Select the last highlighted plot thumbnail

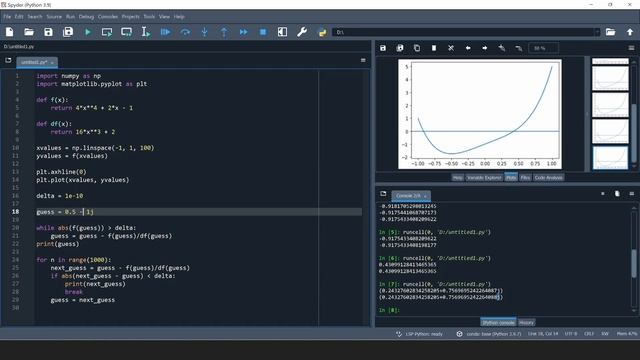pyautogui.click(x=610, y=158)
